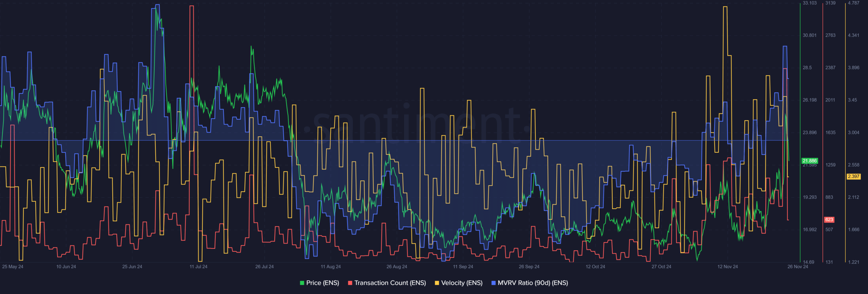
Task: Toggle the Price (ENS) legend label
Action: pyautogui.click(x=322, y=283)
